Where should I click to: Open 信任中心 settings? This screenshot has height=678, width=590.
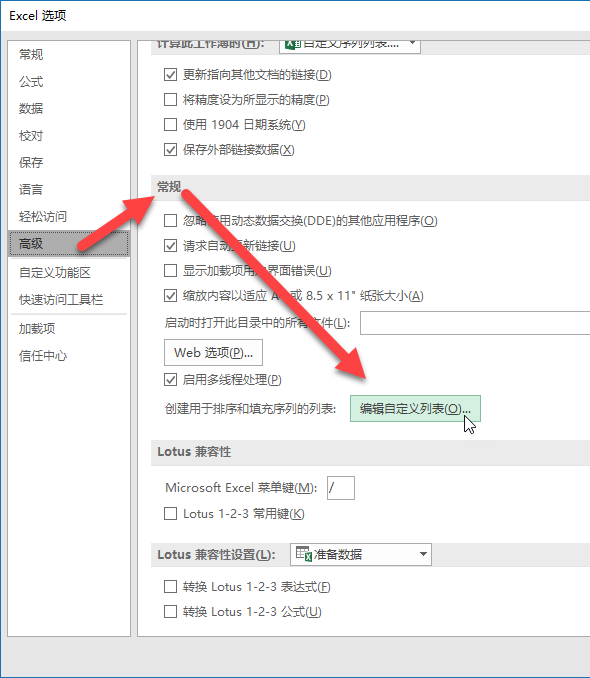pyautogui.click(x=43, y=355)
